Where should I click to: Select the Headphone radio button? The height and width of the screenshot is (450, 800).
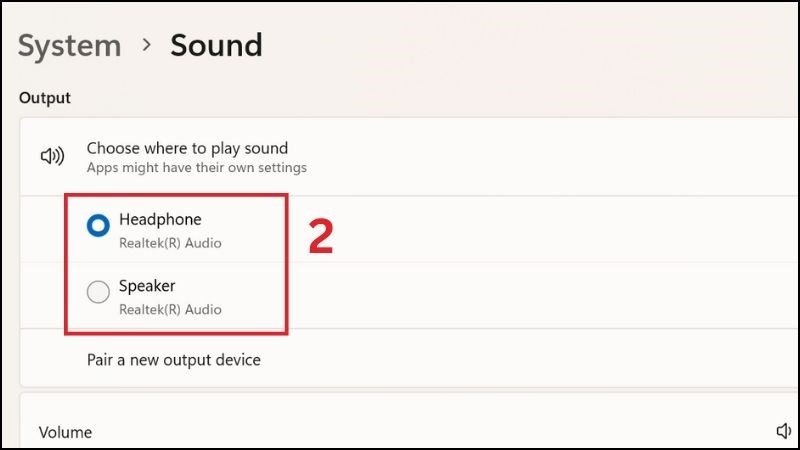pyautogui.click(x=98, y=227)
